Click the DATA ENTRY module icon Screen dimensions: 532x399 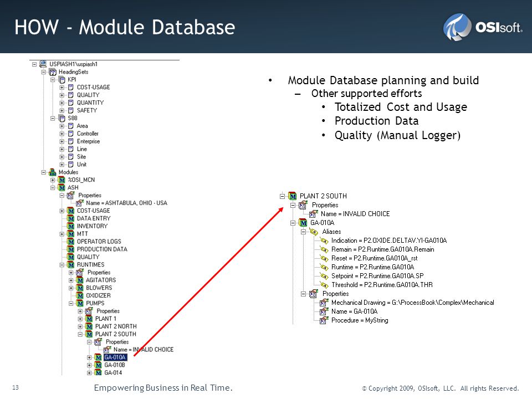(71, 218)
